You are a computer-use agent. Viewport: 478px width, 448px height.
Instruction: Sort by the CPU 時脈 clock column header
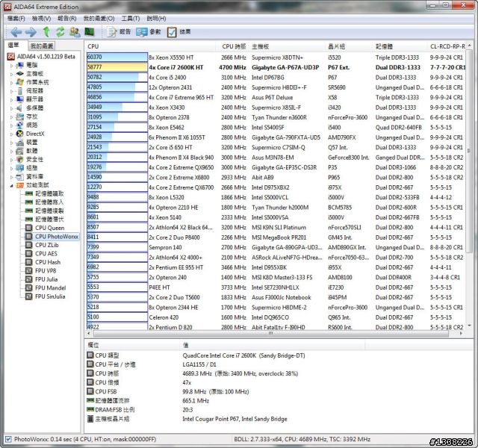click(234, 46)
